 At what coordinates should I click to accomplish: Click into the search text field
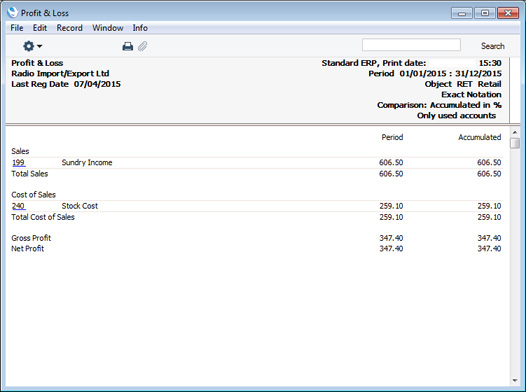click(x=411, y=45)
